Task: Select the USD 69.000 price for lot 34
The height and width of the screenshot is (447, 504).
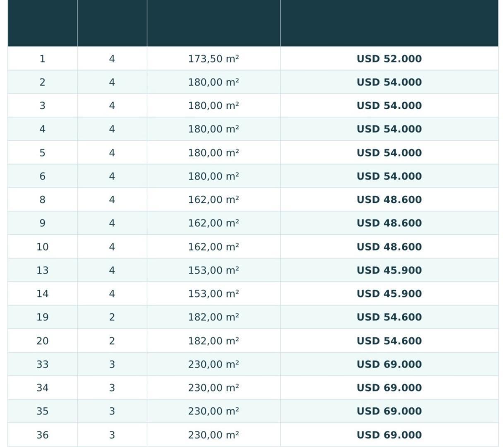Action: coord(389,388)
